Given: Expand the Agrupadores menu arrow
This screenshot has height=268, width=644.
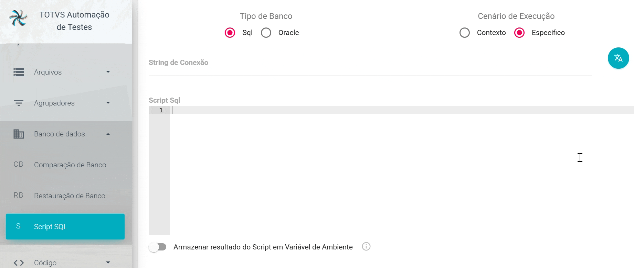Looking at the screenshot, I should pyautogui.click(x=108, y=103).
